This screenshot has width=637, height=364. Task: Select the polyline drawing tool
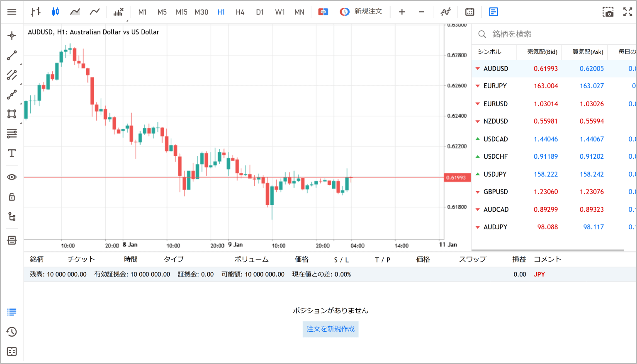point(12,95)
